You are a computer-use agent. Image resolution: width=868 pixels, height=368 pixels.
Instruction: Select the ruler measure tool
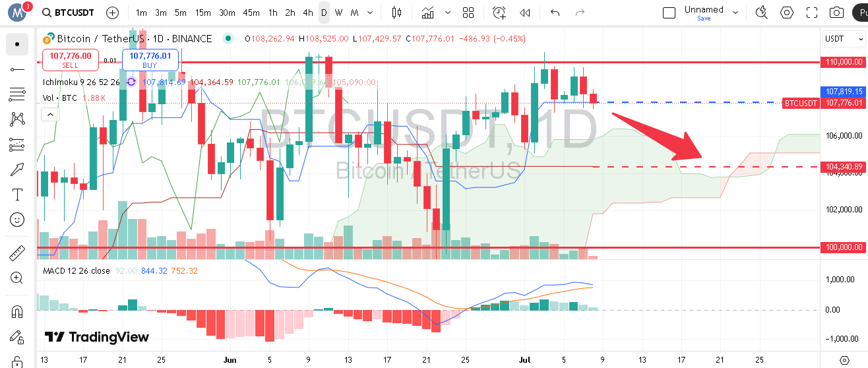click(x=17, y=253)
